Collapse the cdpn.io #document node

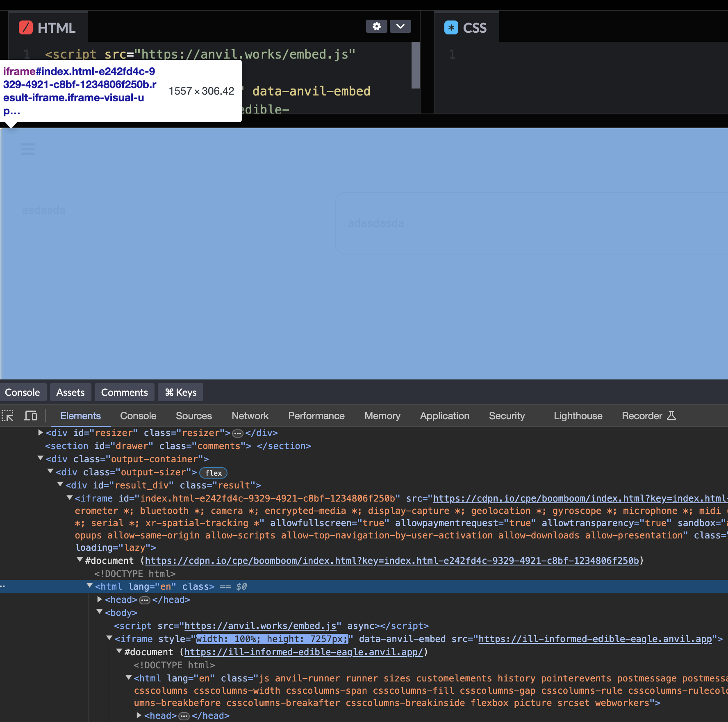coord(80,560)
